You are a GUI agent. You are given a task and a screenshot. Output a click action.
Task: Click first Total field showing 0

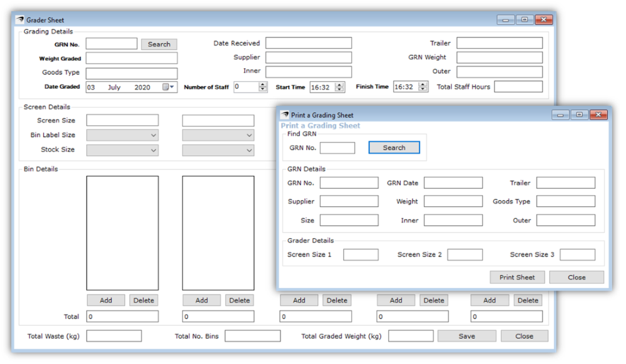(x=123, y=316)
